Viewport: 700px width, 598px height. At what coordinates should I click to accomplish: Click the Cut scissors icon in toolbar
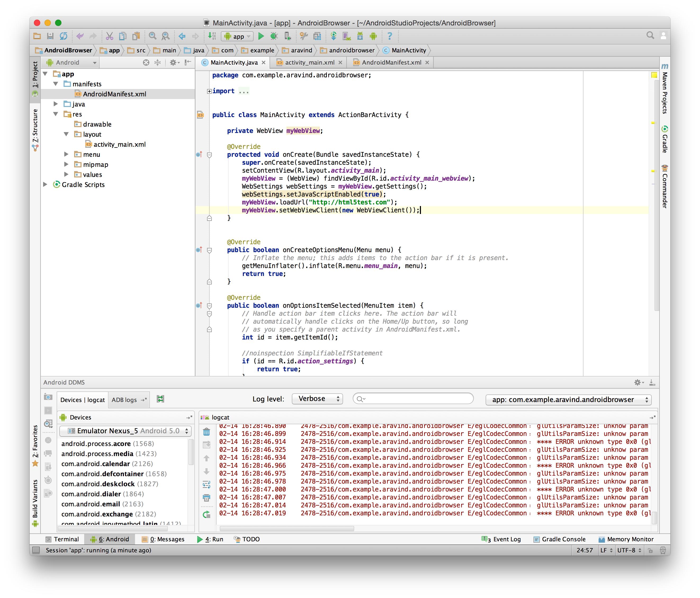tap(109, 36)
